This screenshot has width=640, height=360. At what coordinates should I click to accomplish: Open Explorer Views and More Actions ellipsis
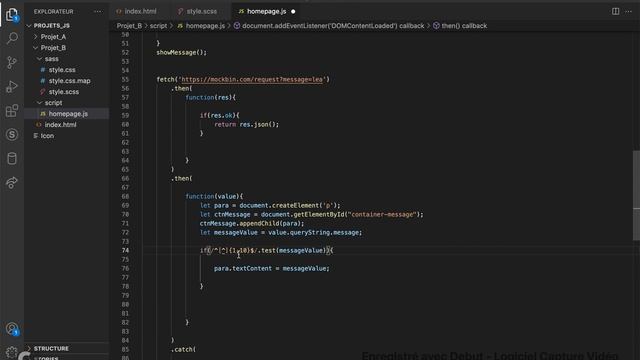[98, 11]
